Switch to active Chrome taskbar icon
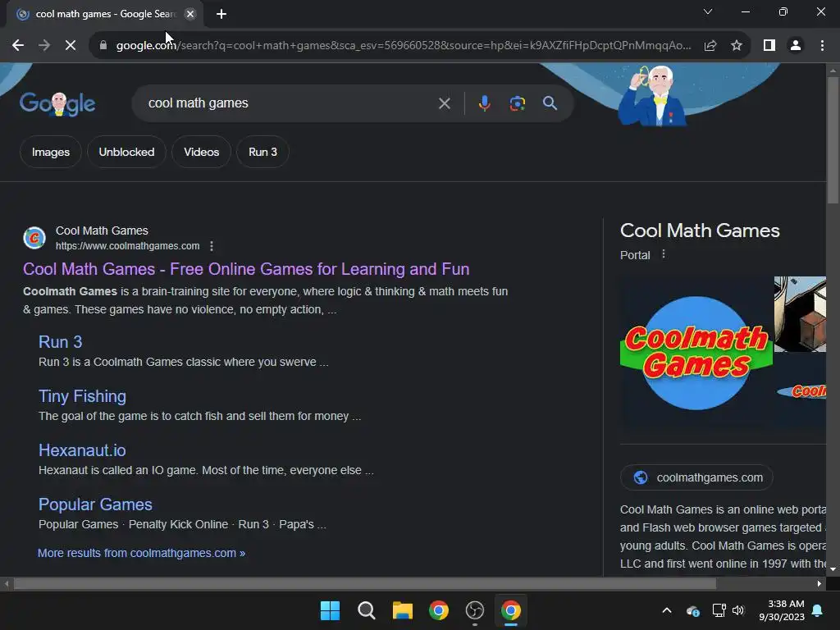Viewport: 840px width, 630px height. (510, 610)
